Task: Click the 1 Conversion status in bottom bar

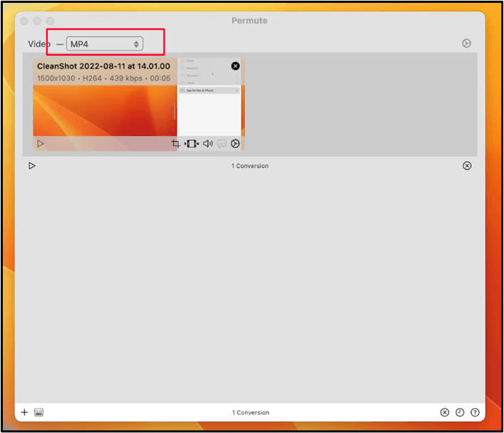Action: [x=250, y=412]
